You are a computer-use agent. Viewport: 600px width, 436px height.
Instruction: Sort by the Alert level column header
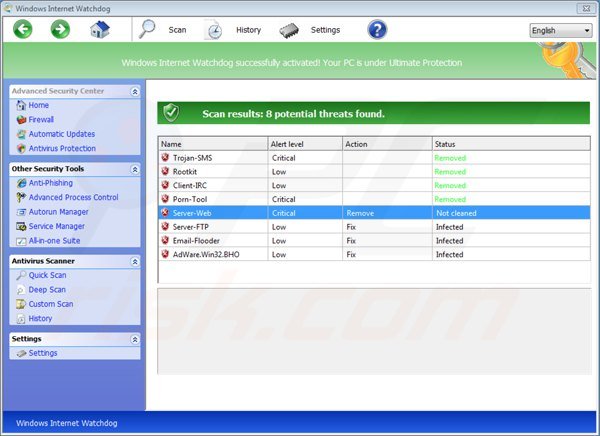coord(305,144)
